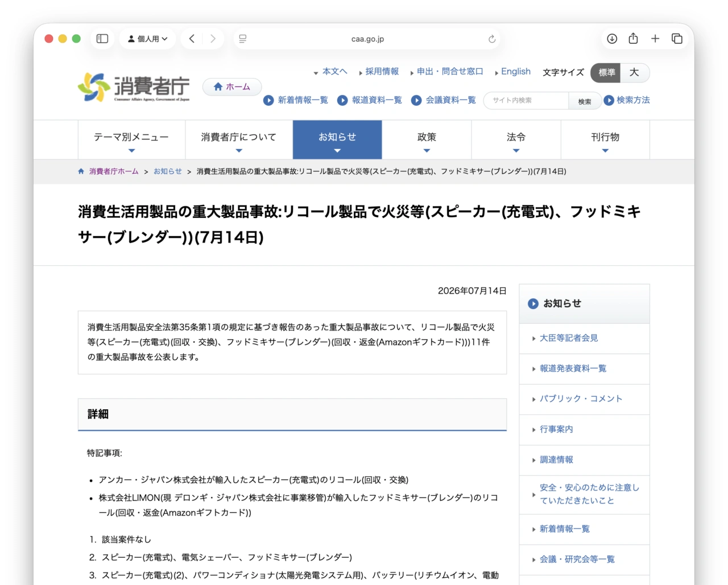
Task: Expand the テーマ別メニュー menu
Action: click(x=131, y=140)
